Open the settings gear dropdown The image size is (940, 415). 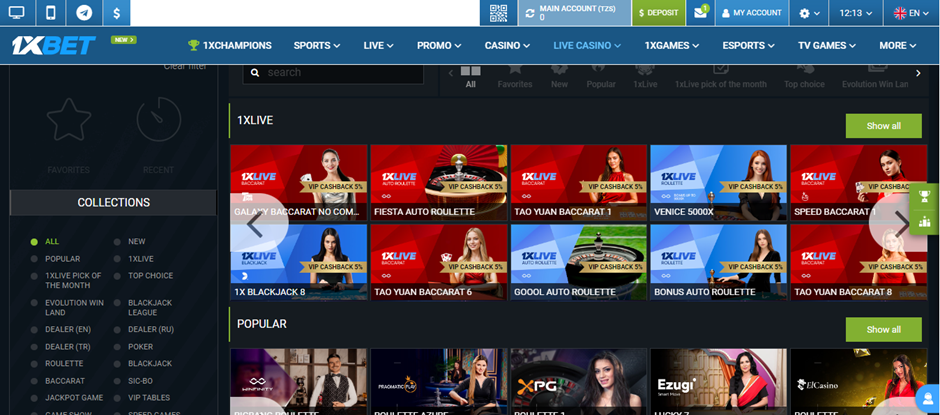(809, 13)
